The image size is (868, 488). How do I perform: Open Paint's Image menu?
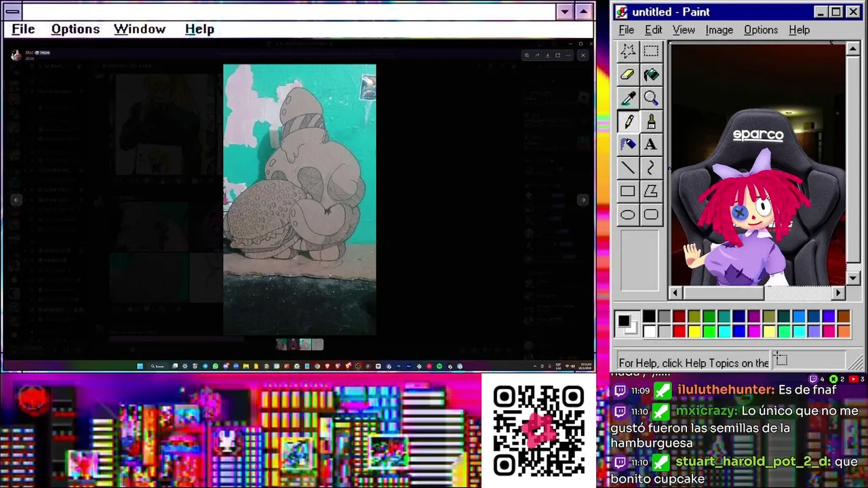click(x=719, y=30)
